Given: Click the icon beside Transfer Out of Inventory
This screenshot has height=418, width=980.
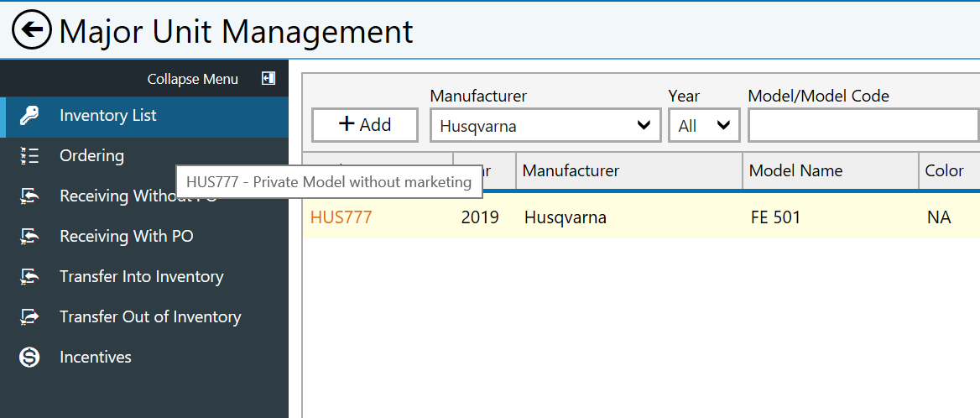Looking at the screenshot, I should (x=29, y=316).
